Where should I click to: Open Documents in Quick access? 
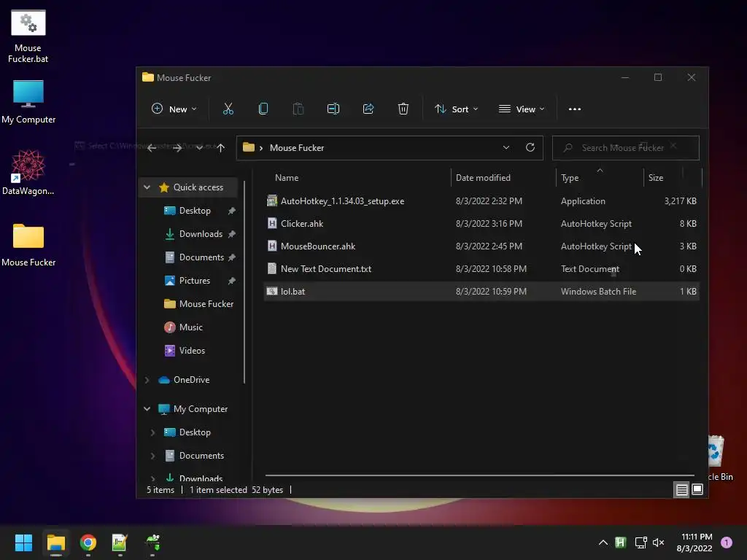[x=201, y=257]
